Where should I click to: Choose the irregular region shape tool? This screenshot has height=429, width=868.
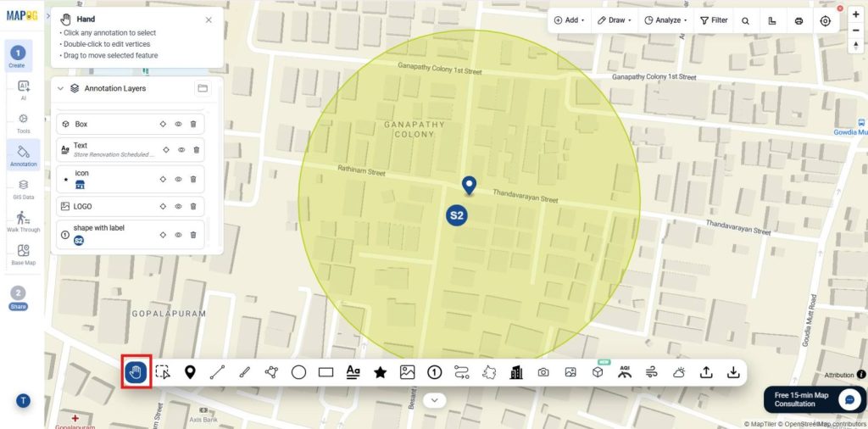(489, 372)
